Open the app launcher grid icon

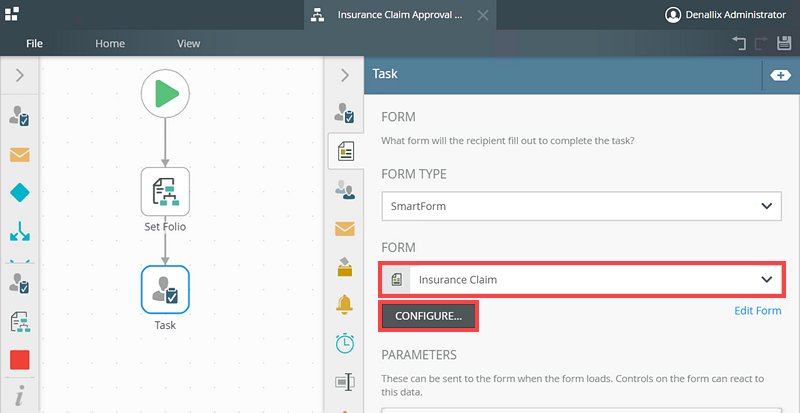tap(12, 14)
